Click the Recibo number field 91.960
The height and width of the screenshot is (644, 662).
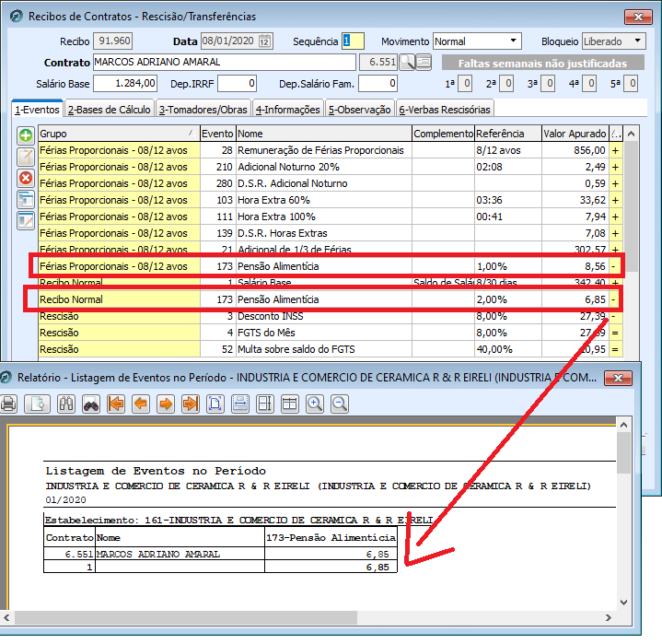[112, 41]
